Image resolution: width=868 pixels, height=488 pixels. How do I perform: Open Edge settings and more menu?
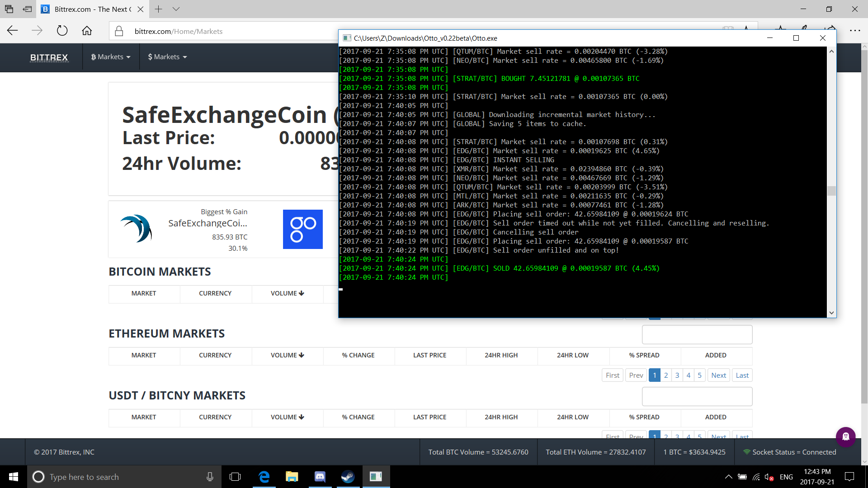[x=855, y=31]
